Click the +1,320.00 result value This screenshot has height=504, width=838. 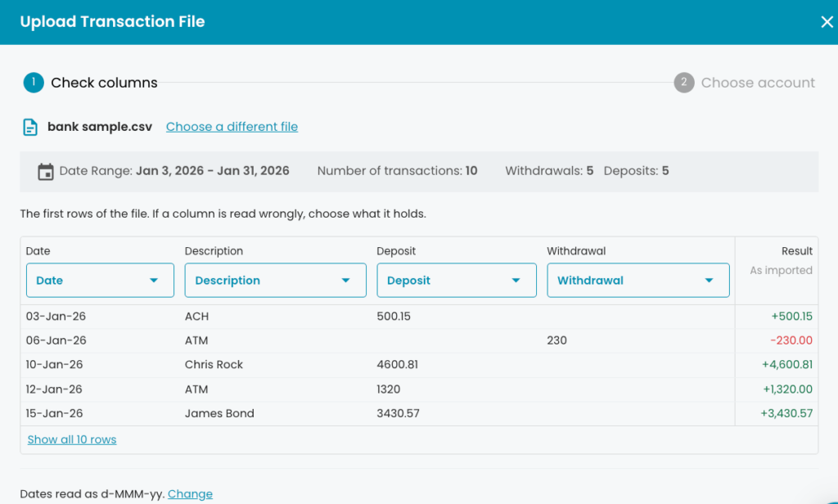[788, 389]
